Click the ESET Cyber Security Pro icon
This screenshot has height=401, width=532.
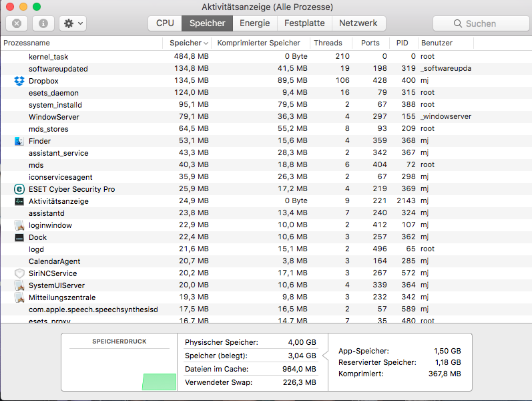(x=19, y=189)
